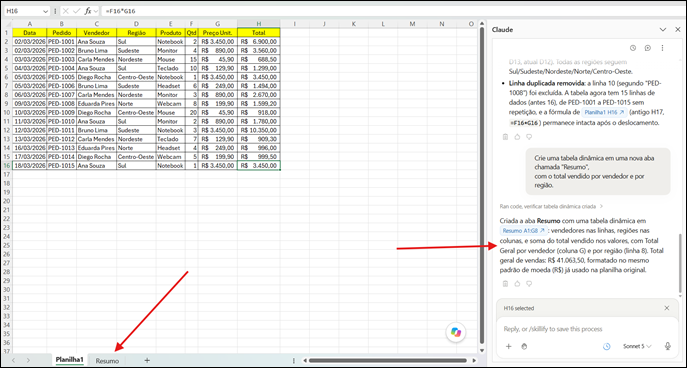Viewport: 687px width, 368px height.
Task: Click cell 'Centro-Oeste' in row 6
Action: click(x=136, y=77)
